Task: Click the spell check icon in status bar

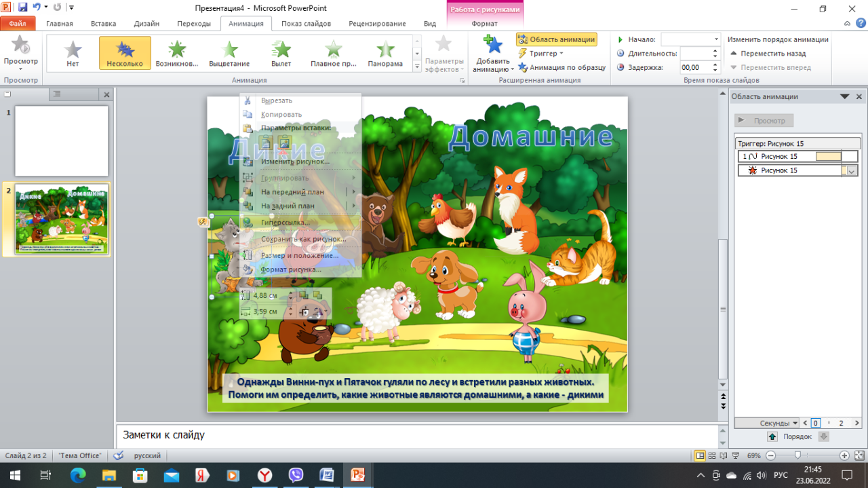Action: tap(119, 455)
